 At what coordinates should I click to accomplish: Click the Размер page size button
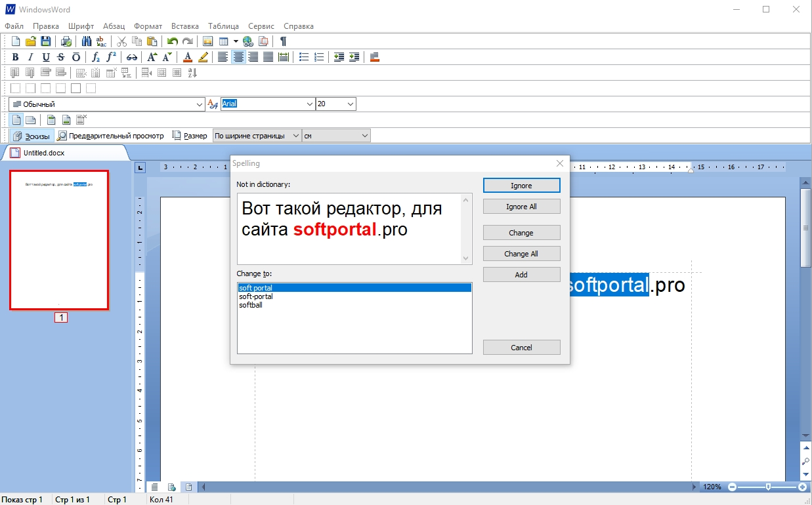click(190, 136)
